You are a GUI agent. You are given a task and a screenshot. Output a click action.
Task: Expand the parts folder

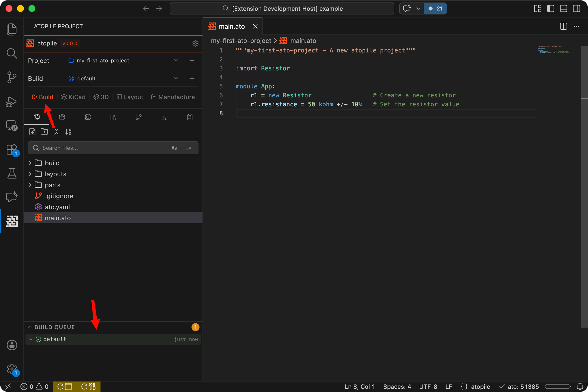point(52,185)
